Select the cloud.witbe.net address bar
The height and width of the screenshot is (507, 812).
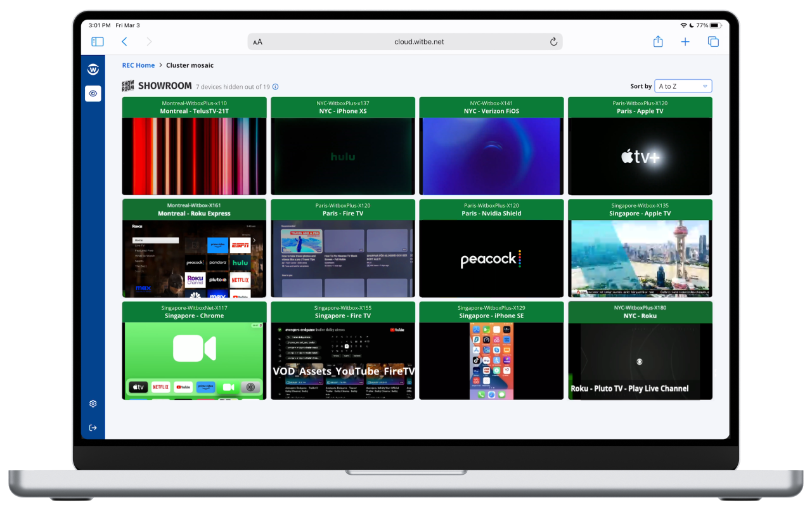pos(418,42)
